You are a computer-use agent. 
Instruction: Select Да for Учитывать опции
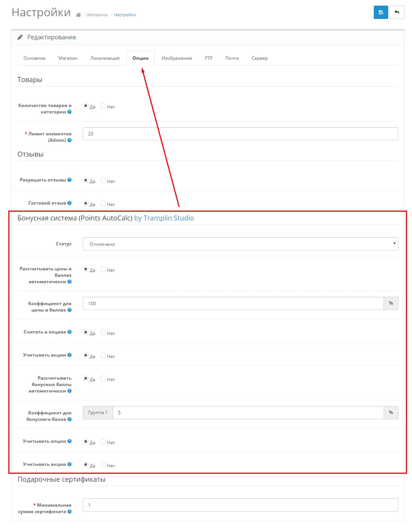86,442
